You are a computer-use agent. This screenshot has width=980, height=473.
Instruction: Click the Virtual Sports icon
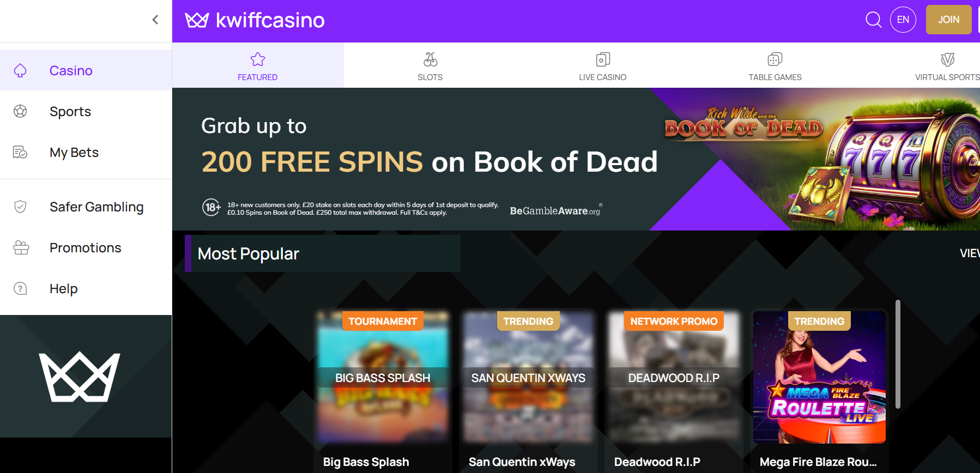tap(948, 59)
